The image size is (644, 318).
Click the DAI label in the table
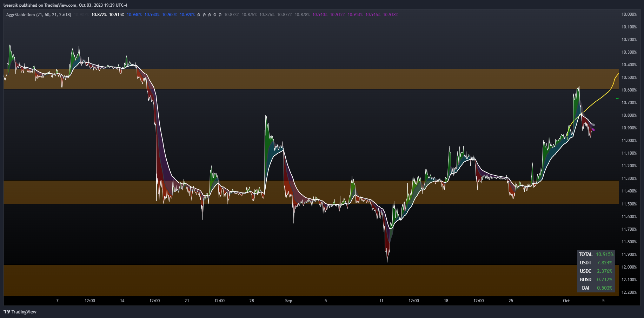[585, 288]
